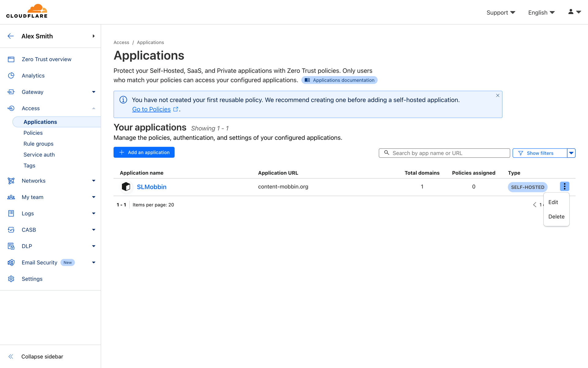This screenshot has width=588, height=368.
Task: Expand the DLP menu
Action: click(94, 246)
